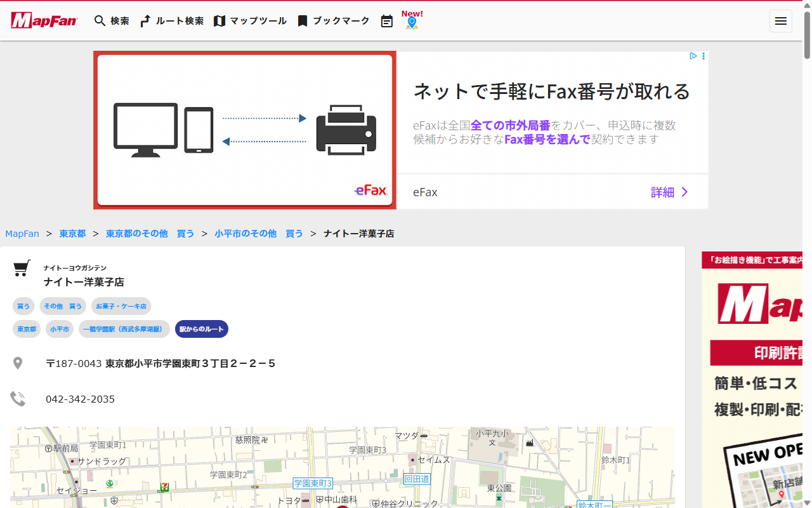This screenshot has height=508, width=812.
Task: Click the shopping cart icon
Action: click(x=22, y=269)
